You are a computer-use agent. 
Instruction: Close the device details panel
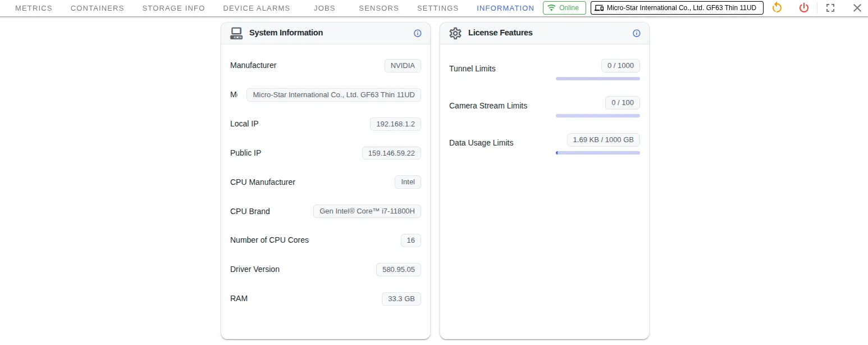tap(857, 8)
